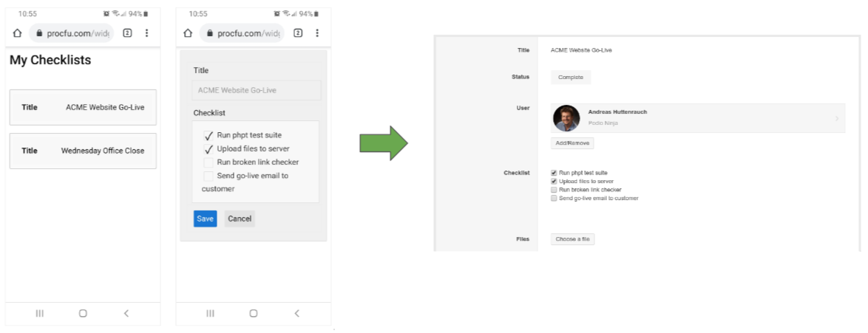868x333 pixels.
Task: Uncheck 'Run phpt test suite' in mobile checklist
Action: [208, 136]
